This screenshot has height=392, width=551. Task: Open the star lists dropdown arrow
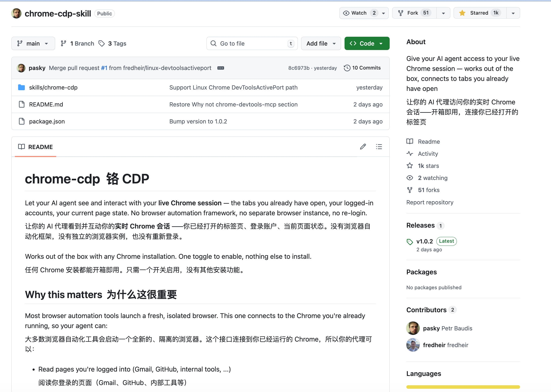tap(513, 13)
